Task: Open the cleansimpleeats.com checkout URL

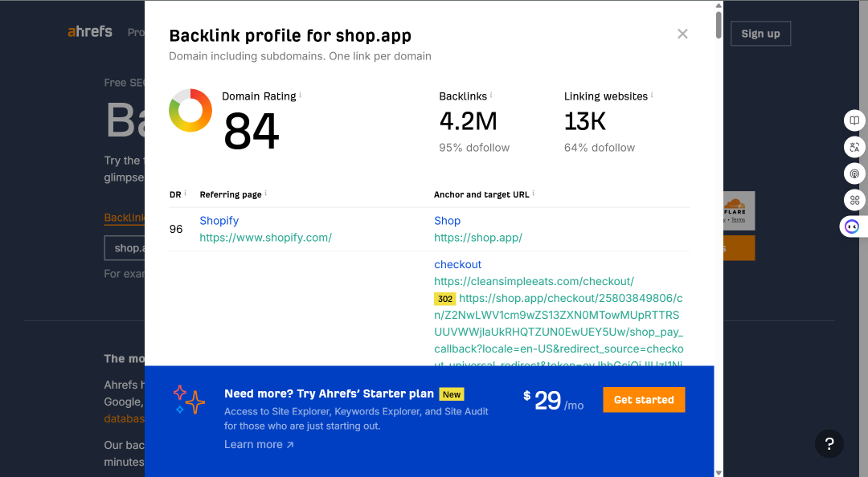Action: 534,281
